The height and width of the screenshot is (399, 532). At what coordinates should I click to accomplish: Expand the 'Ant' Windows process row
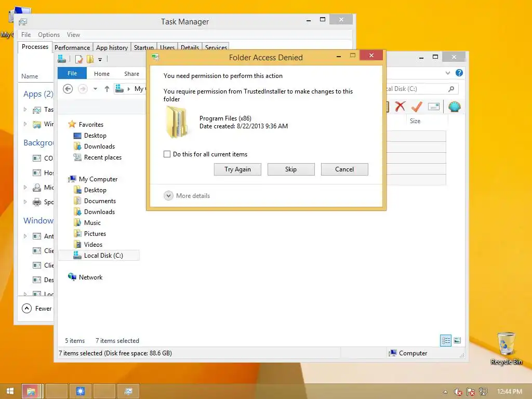[x=25, y=236]
